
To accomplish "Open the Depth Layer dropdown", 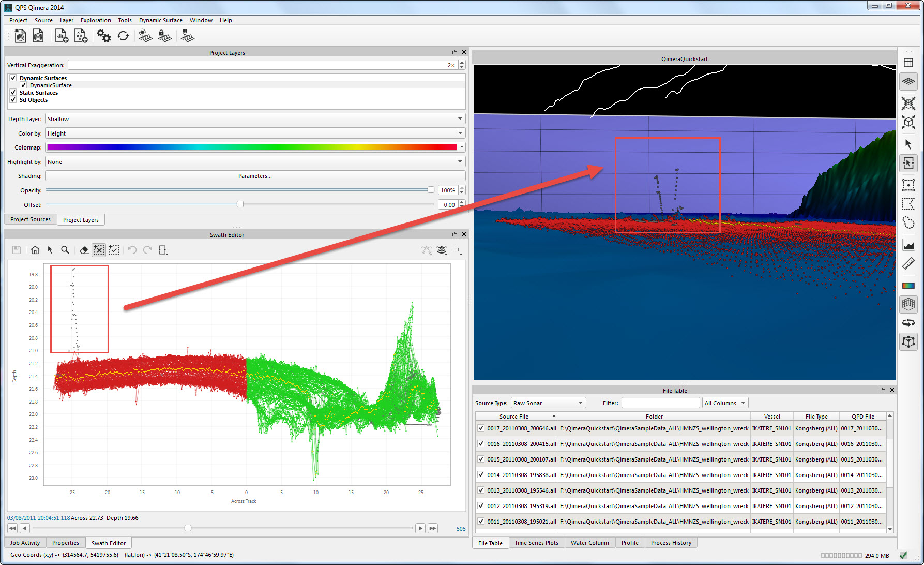I will click(255, 119).
